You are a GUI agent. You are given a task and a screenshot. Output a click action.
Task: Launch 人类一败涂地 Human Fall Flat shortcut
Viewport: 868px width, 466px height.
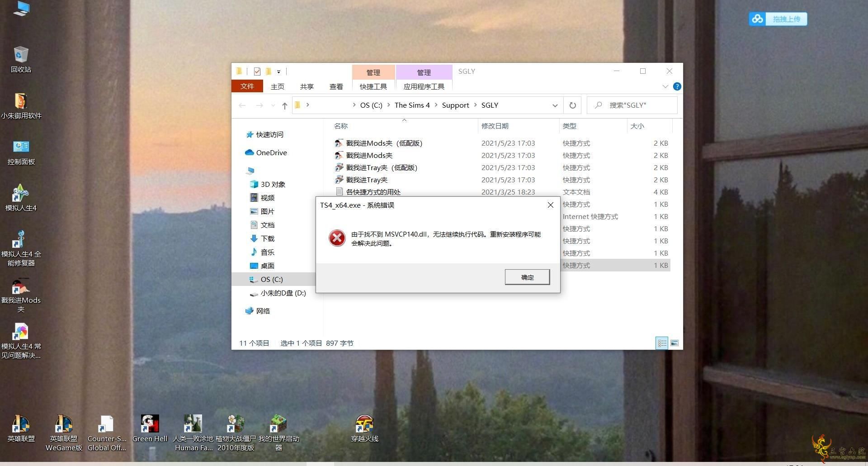(193, 433)
